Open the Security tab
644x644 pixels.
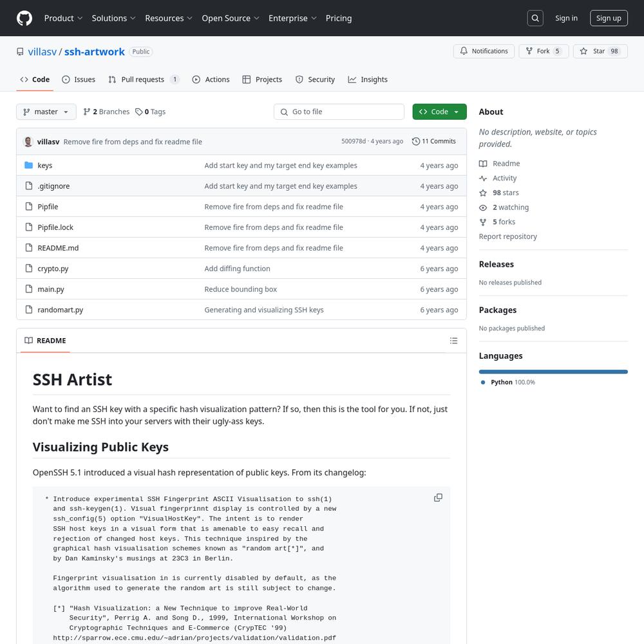(315, 79)
